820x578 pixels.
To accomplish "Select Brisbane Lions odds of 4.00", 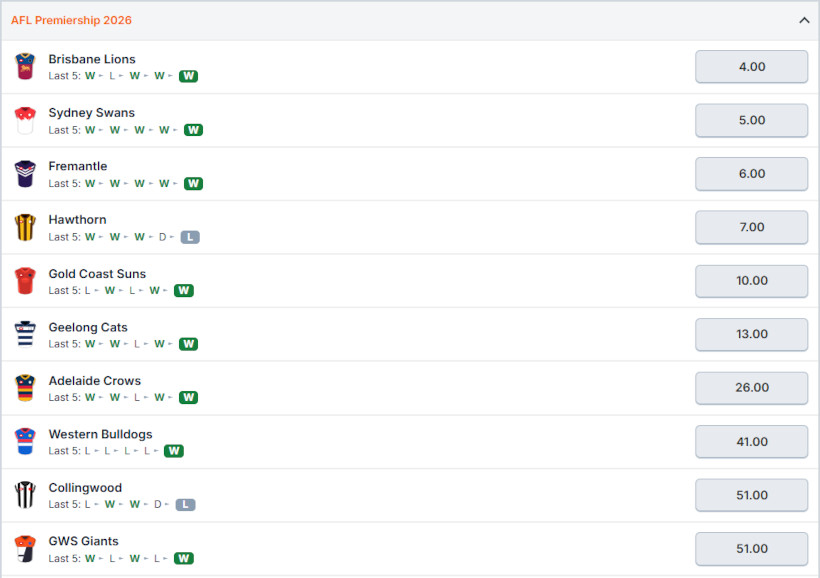I will (x=751, y=66).
